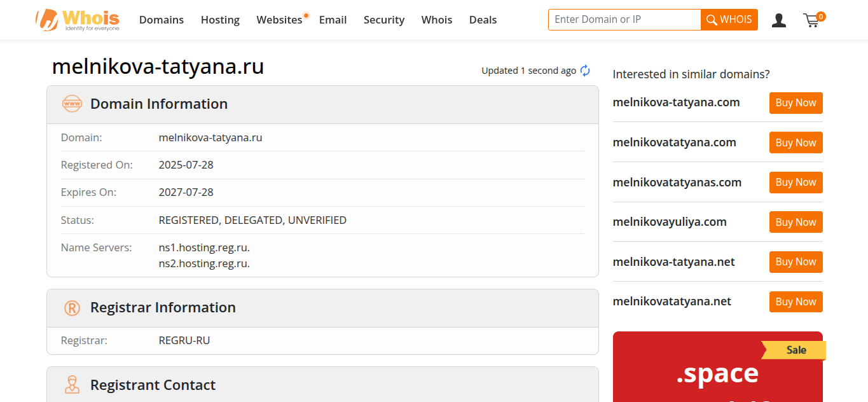Click the Registrant Contact heading

click(x=153, y=385)
